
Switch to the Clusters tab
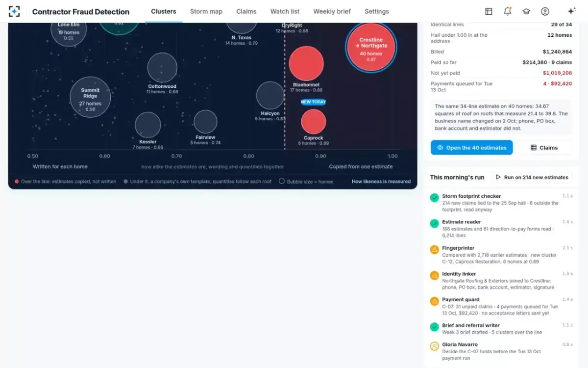click(164, 11)
